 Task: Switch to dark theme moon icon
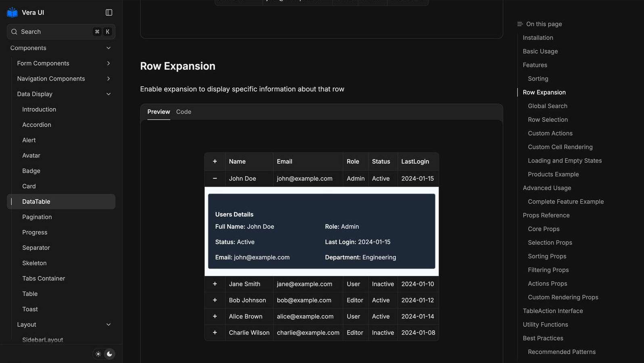click(109, 354)
